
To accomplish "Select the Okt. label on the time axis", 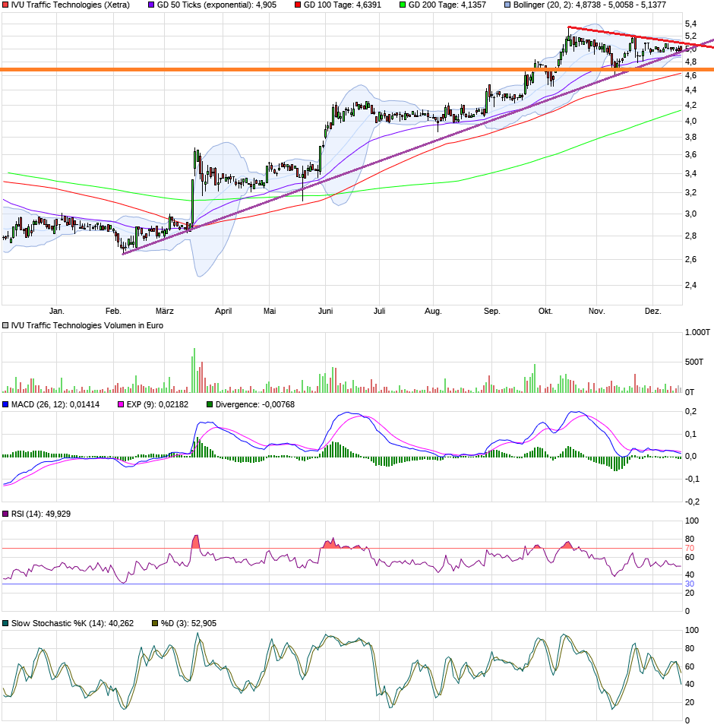I will [545, 311].
